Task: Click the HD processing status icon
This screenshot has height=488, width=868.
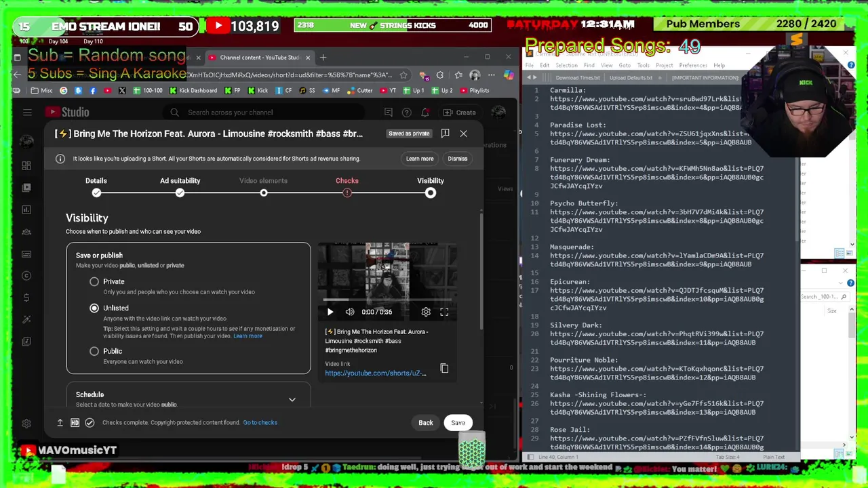Action: [x=75, y=422]
